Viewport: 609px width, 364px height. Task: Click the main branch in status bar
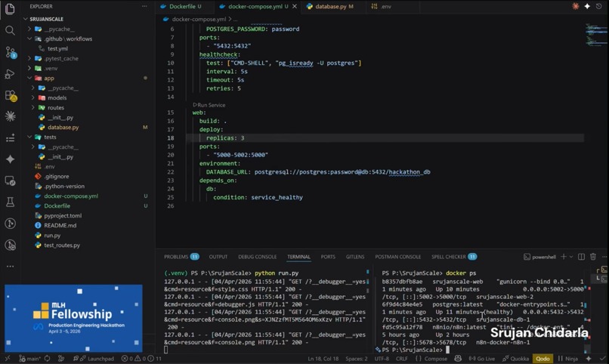pos(30,359)
